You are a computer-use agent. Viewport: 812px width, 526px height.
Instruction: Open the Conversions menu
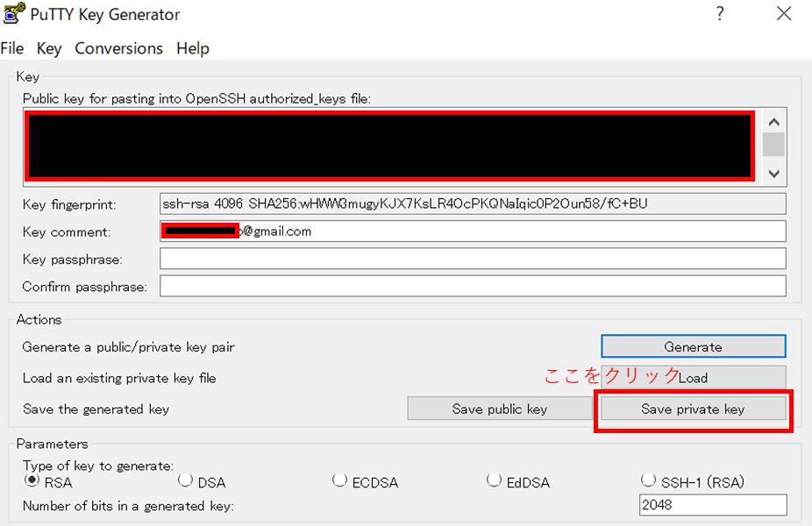(118, 48)
